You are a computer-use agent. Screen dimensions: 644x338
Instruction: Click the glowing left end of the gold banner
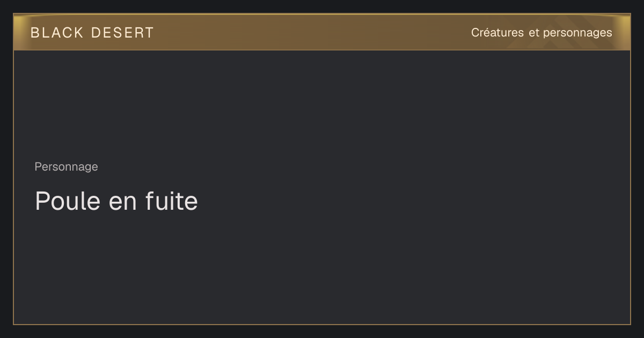click(20, 32)
